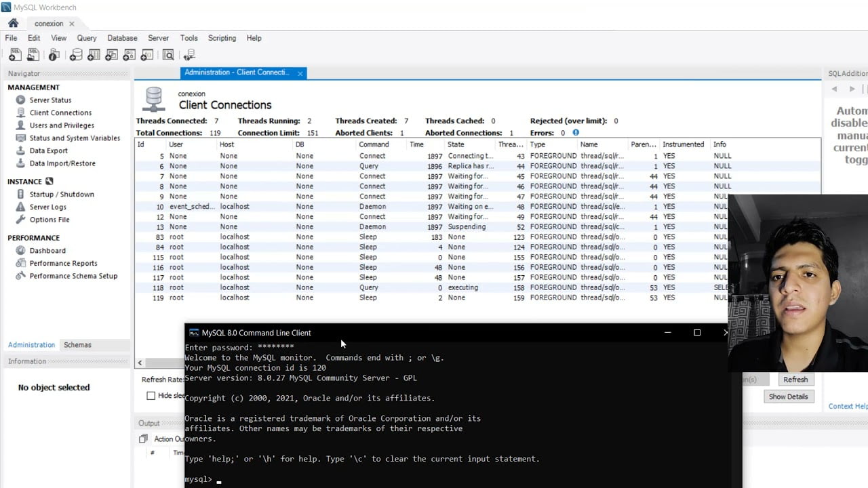Open Client Connections in Navigator
Screen dimensions: 868x488
[60, 113]
